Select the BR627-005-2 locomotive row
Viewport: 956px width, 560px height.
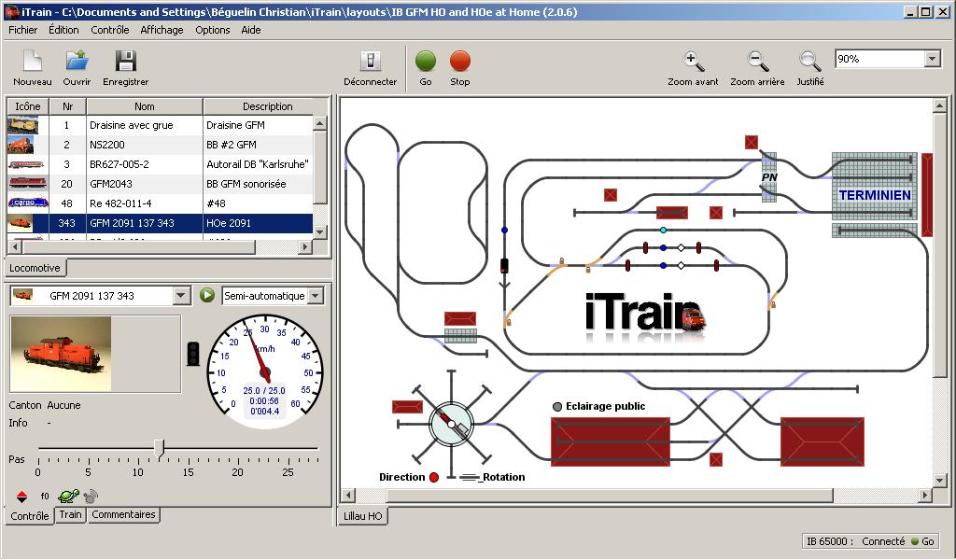point(161,164)
